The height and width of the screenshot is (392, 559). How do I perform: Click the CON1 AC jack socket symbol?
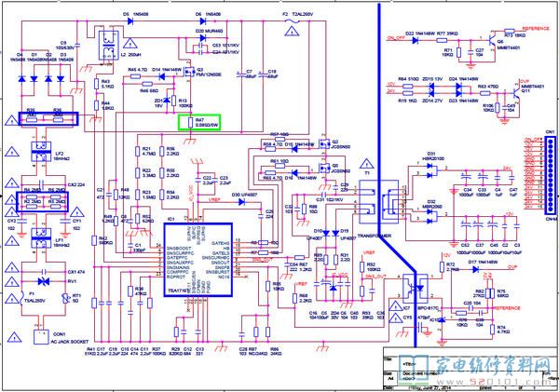[41, 337]
